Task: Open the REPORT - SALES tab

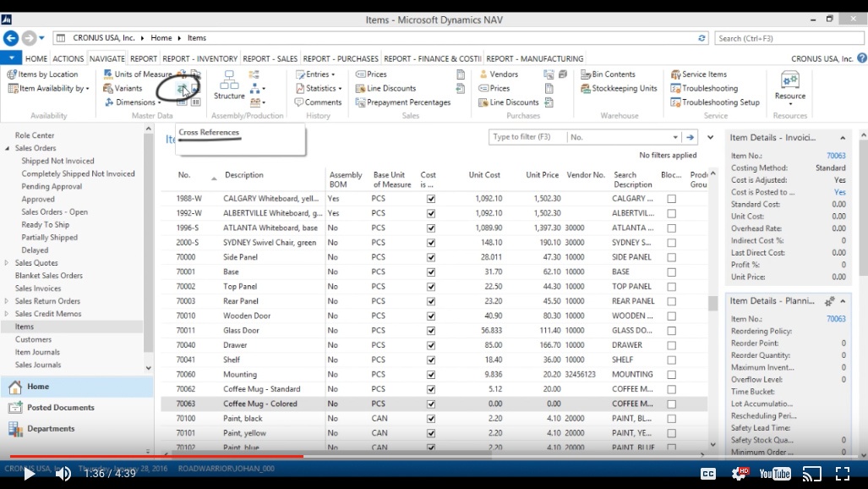Action: [270, 58]
